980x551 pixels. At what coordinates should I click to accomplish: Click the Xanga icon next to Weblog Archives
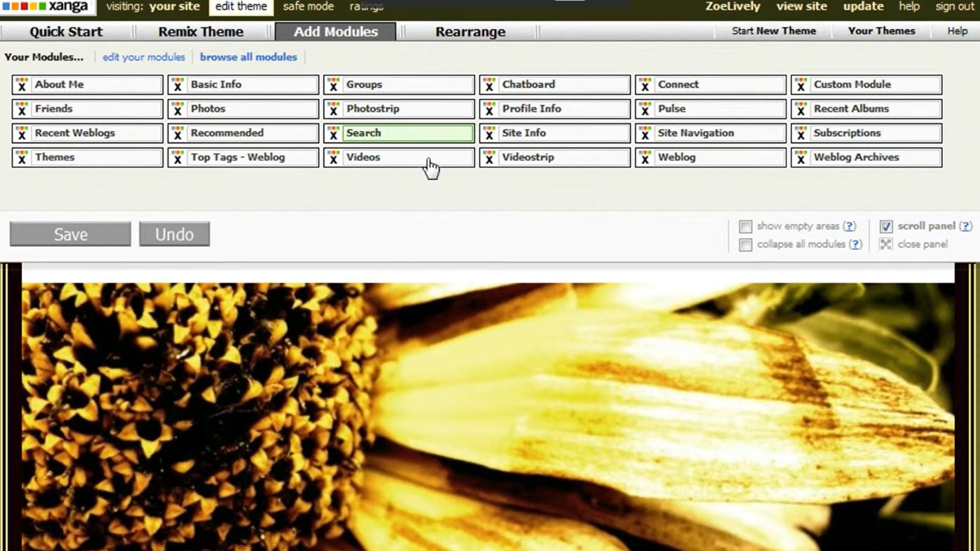(x=800, y=158)
